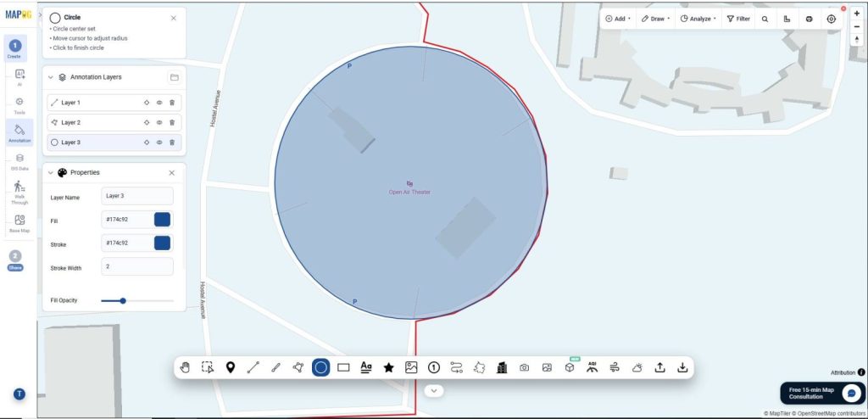
Task: Zoom in with the plus button
Action: [857, 14]
